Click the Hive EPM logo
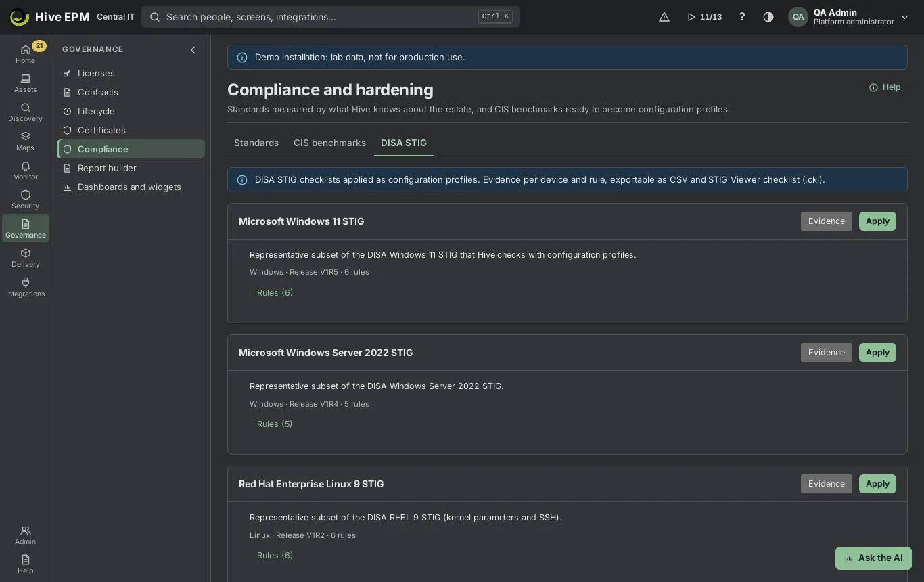The height and width of the screenshot is (582, 924). [x=50, y=17]
